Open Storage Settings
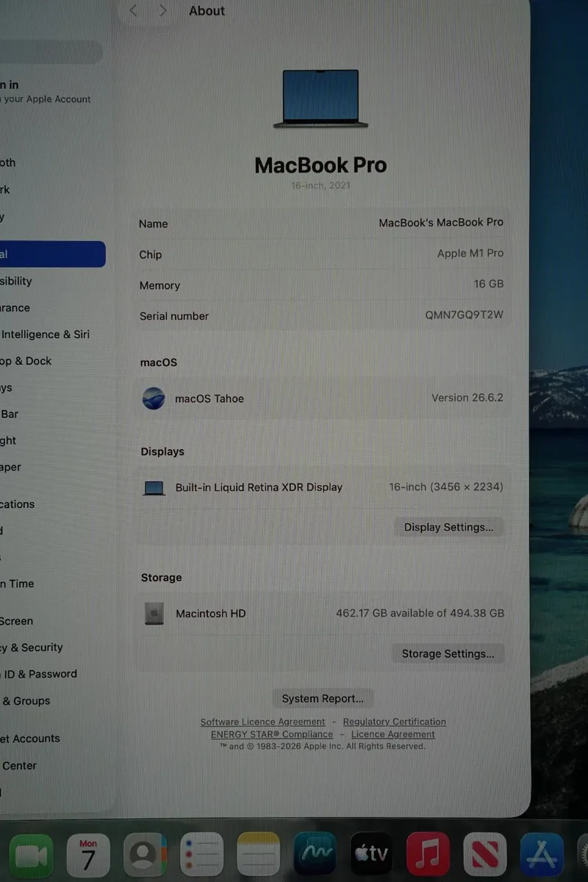Viewport: 588px width, 882px height. click(448, 653)
